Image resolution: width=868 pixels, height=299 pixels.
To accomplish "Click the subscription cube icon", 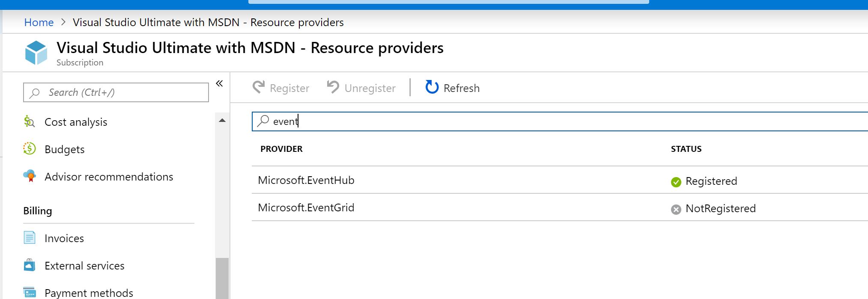I will coord(36,53).
